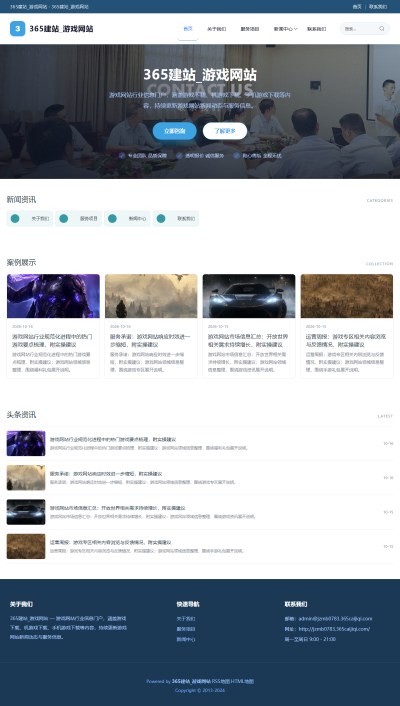
Task: Open the sports car case thumbnail
Action: pyautogui.click(x=249, y=296)
